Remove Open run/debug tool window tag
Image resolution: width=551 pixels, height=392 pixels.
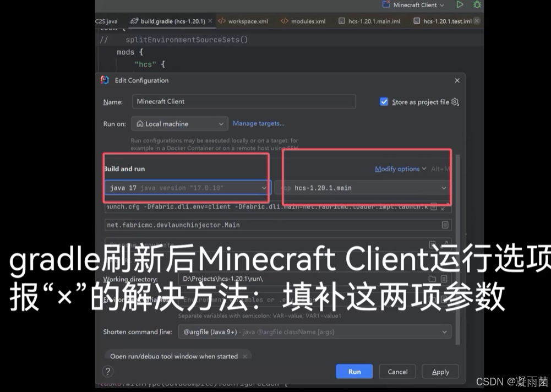point(244,356)
